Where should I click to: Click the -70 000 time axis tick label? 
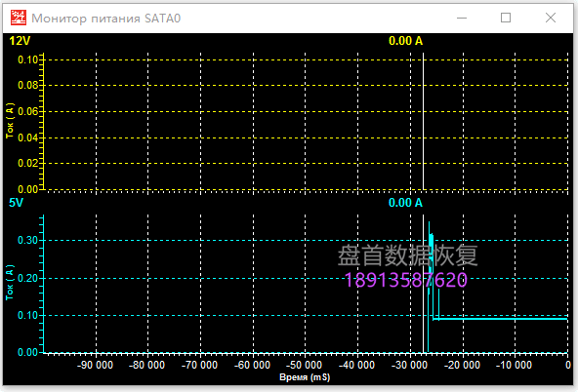[x=200, y=365]
